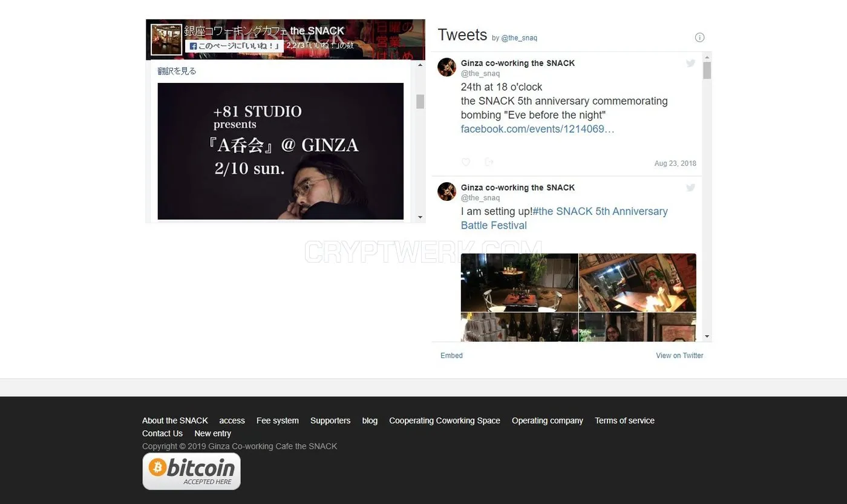Open top-right photo in the tweet gallery
The image size is (847, 504).
[638, 283]
